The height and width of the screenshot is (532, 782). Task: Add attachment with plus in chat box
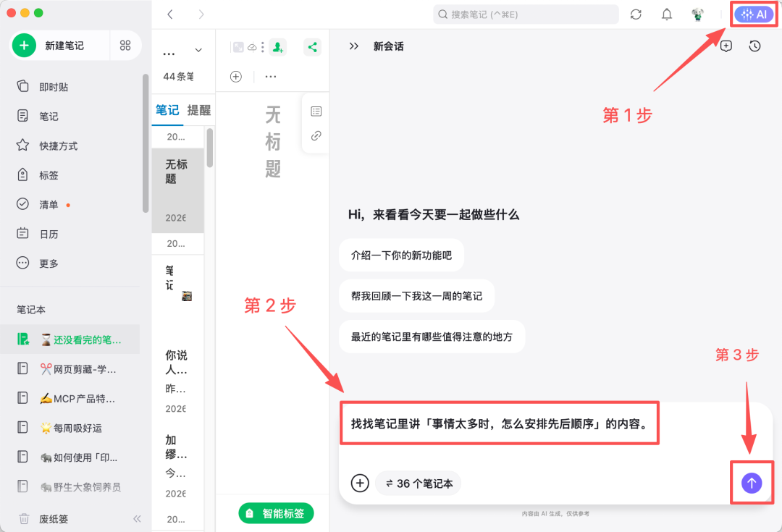tap(360, 483)
